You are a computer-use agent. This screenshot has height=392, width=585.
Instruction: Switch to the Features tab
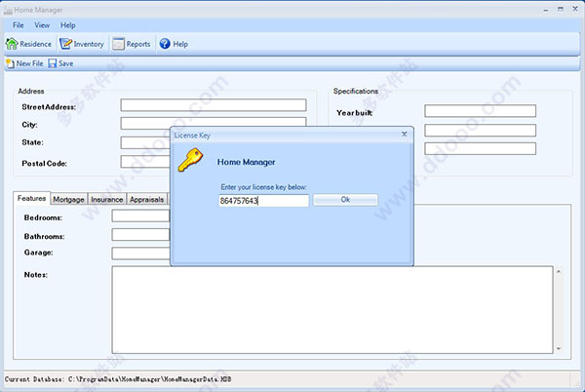[x=32, y=198]
